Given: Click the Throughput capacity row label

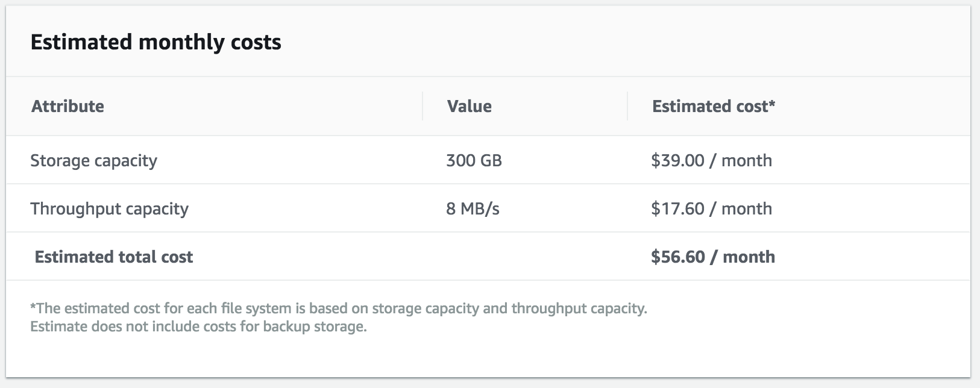Looking at the screenshot, I should pyautogui.click(x=109, y=209).
